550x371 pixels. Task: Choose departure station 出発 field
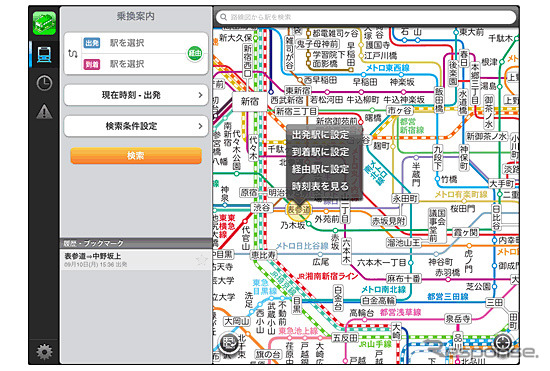point(134,43)
